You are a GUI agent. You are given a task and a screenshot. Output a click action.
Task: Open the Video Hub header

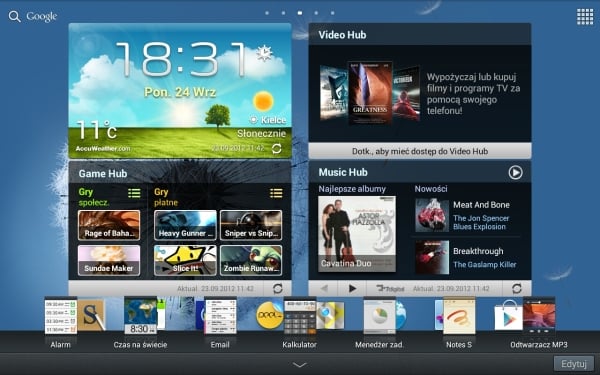pos(420,34)
